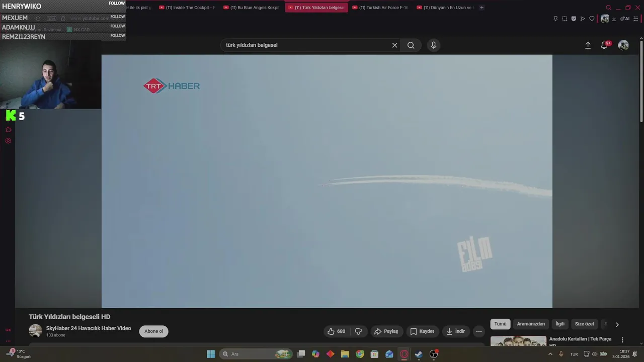Open options for Anadolu Kartalları suggestion
The image size is (644, 362).
click(x=622, y=340)
